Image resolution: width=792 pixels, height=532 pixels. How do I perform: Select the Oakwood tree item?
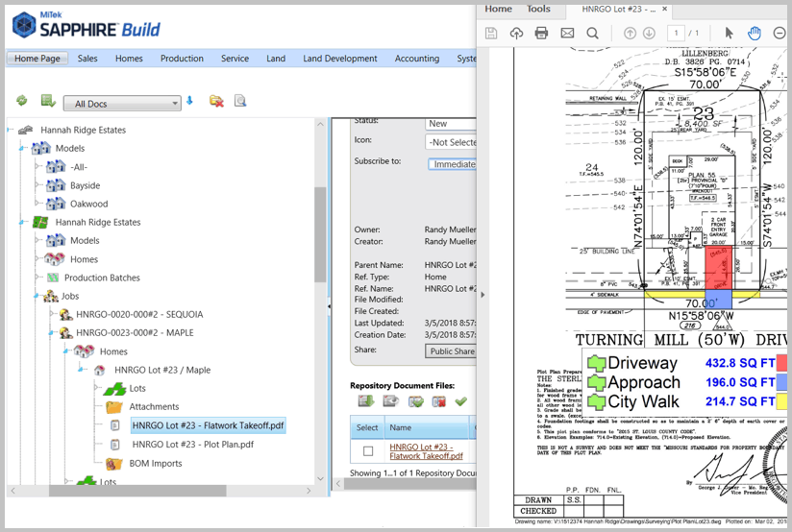[88, 204]
